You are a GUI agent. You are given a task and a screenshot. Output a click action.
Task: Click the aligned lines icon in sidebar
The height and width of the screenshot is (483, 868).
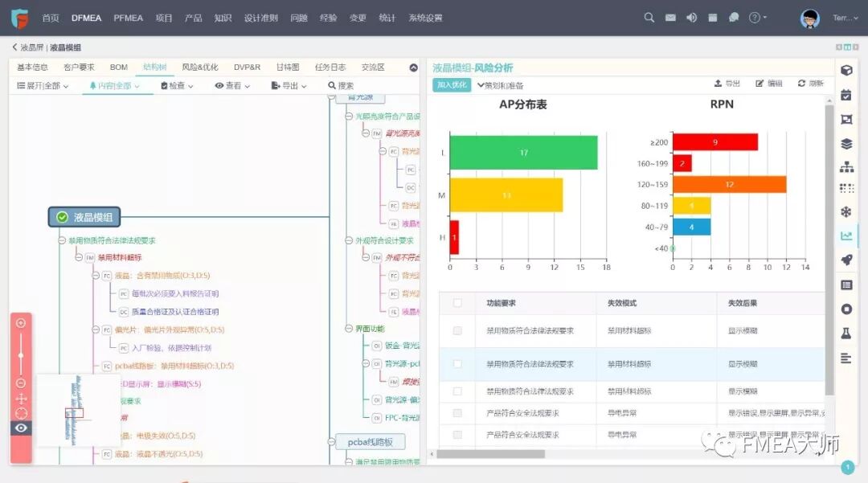845,358
